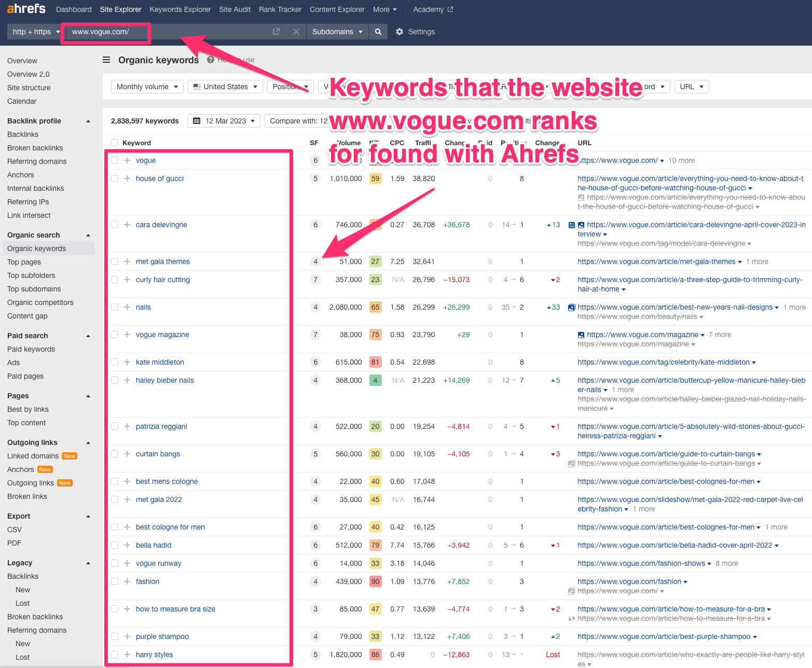Click the plus icon next to cara delevingne
812x668 pixels.
(x=127, y=225)
